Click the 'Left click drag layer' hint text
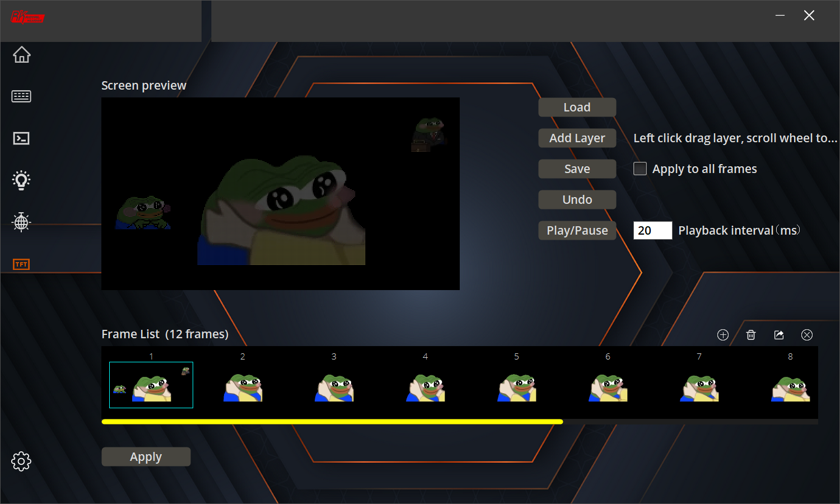Screen dimensions: 840x504 tap(735, 138)
